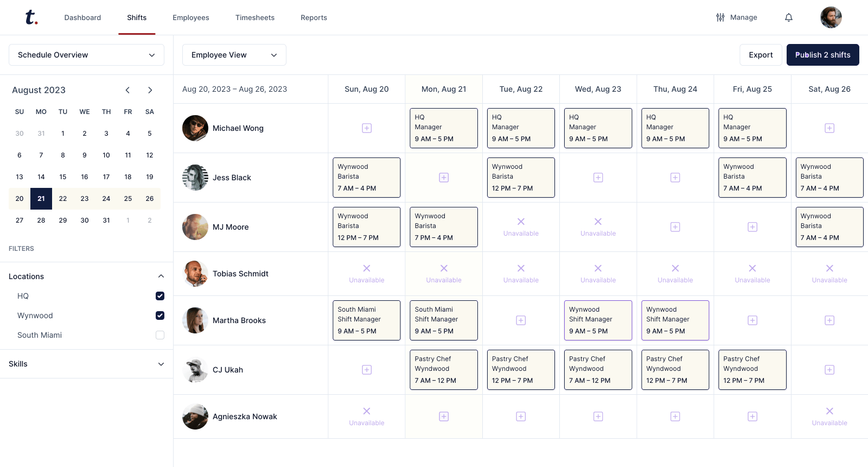Screen dimensions: 868x467
Task: Open the Reports tab
Action: 314,17
